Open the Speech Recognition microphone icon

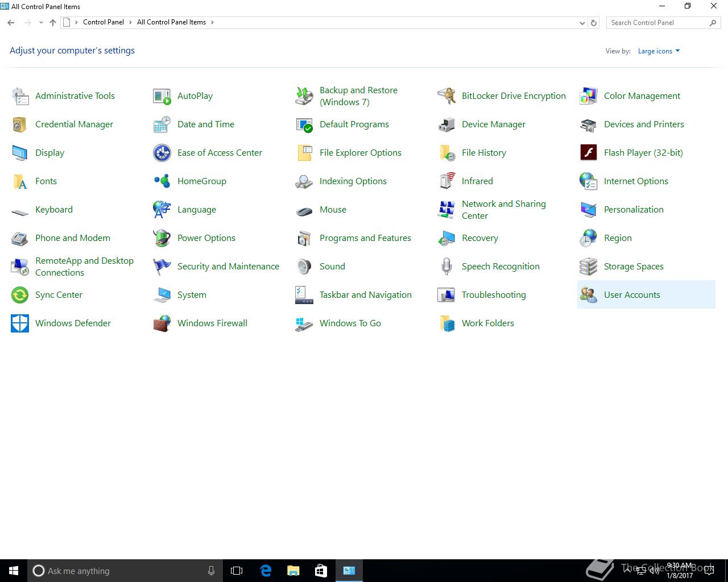point(446,267)
